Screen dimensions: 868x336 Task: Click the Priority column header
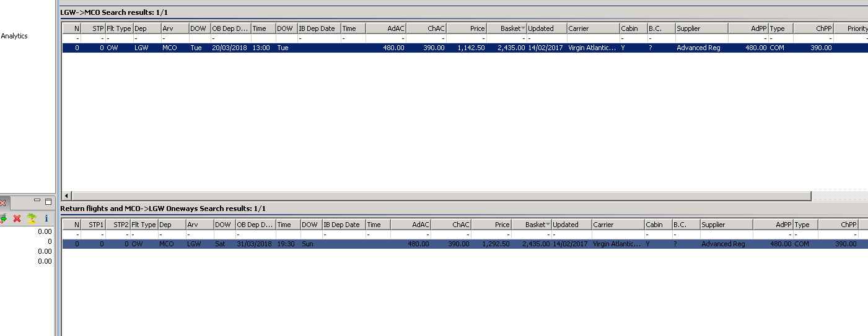click(851, 28)
